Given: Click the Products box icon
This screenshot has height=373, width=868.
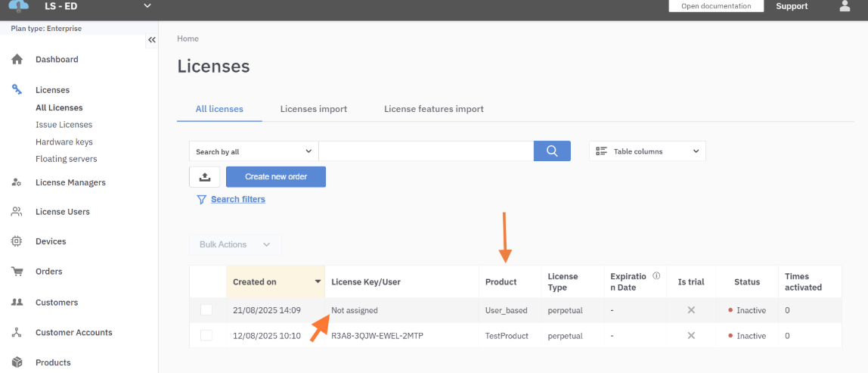Looking at the screenshot, I should point(17,362).
